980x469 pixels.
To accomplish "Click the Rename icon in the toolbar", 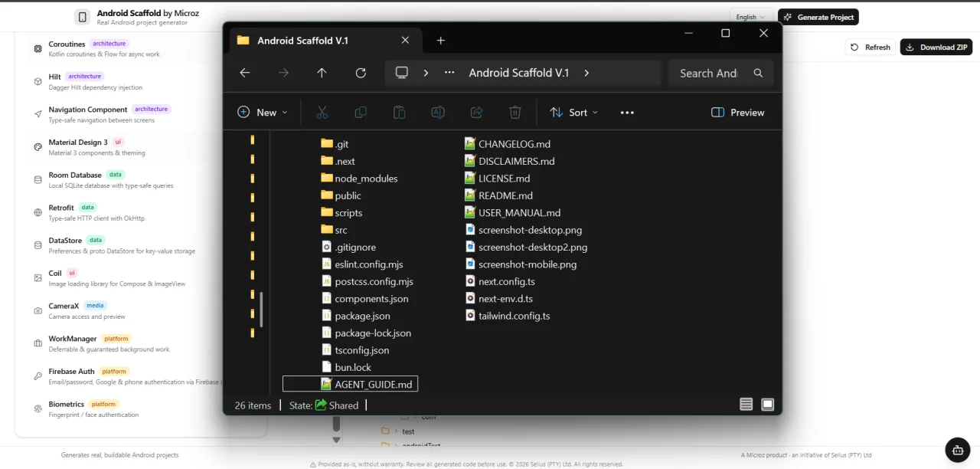I will pyautogui.click(x=438, y=113).
